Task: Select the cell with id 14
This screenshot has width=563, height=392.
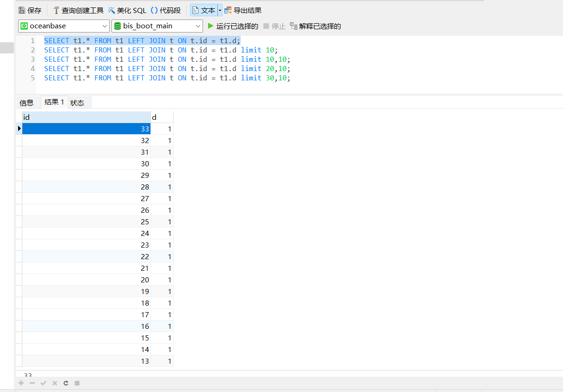Action: (x=86, y=349)
